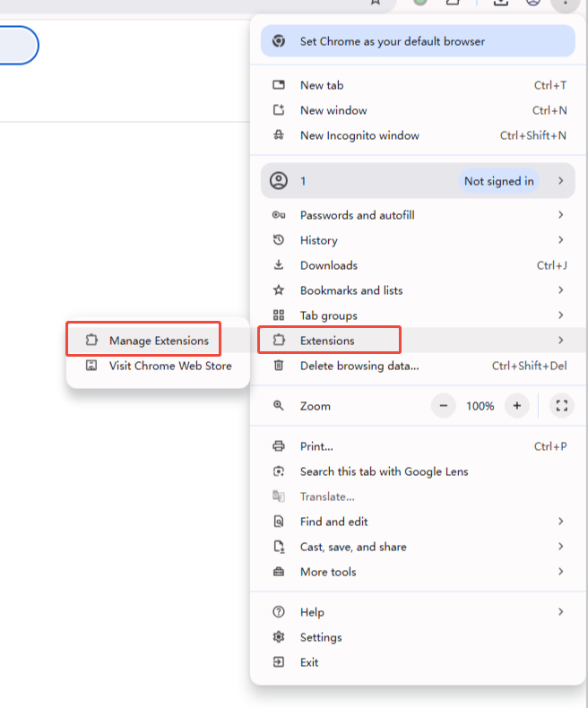Open a new window via its icon
Image resolution: width=588 pixels, height=708 pixels.
pyautogui.click(x=279, y=110)
